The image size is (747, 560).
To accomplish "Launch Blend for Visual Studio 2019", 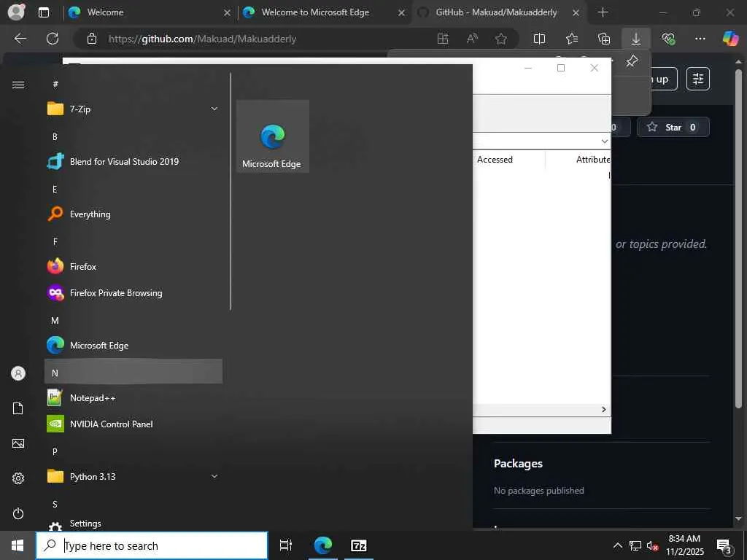I will pyautogui.click(x=133, y=161).
